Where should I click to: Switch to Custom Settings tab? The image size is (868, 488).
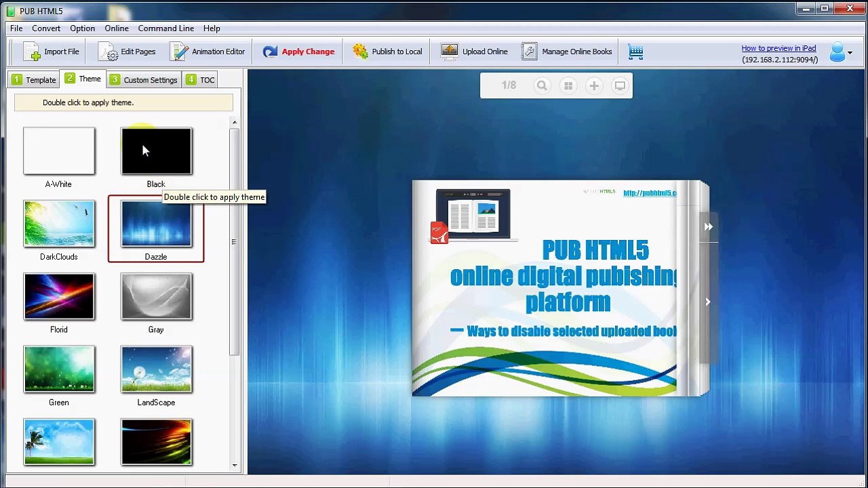(x=144, y=80)
